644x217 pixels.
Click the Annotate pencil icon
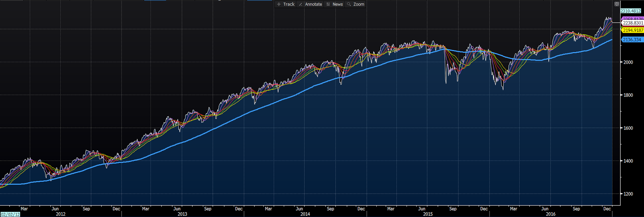pos(301,4)
